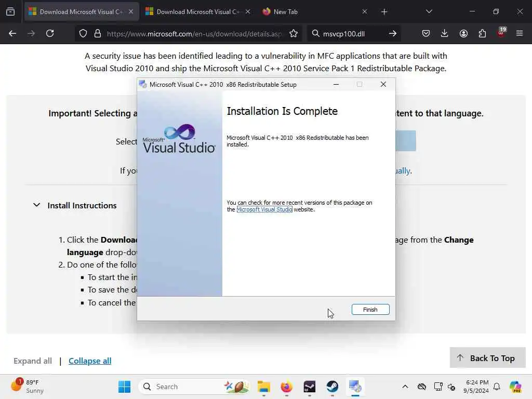Close the first Download Microsoft Visual tab
Viewport: 532px width, 399px height.
[131, 12]
